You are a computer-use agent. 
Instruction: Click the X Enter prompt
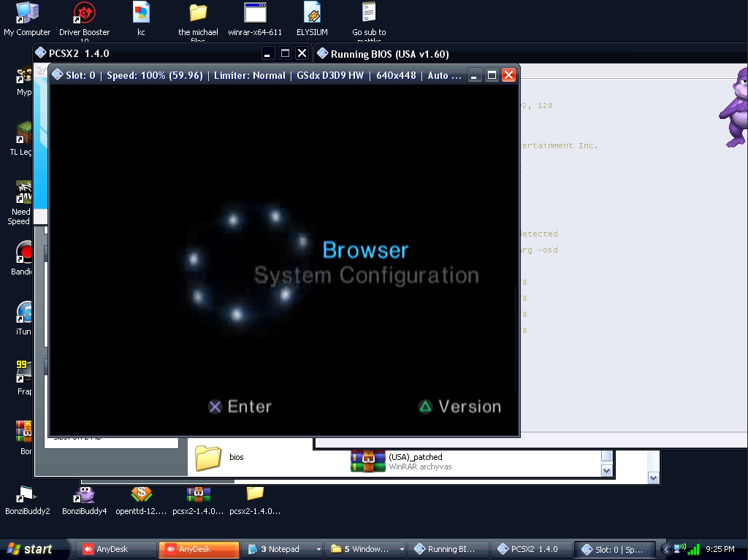click(240, 407)
